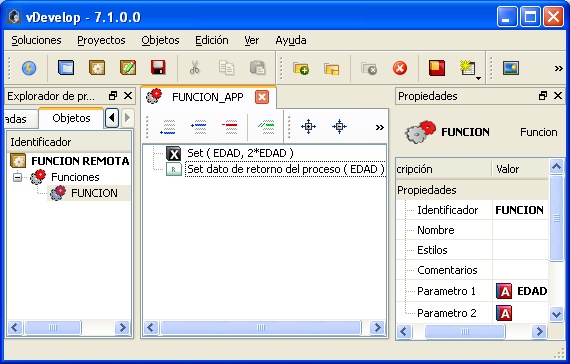
Task: Float the Propiedades panel
Action: 543,96
